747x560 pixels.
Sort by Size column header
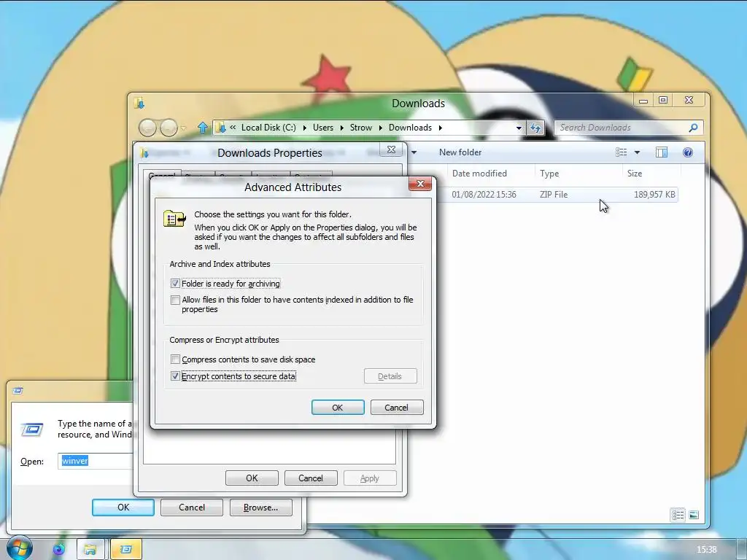click(635, 174)
